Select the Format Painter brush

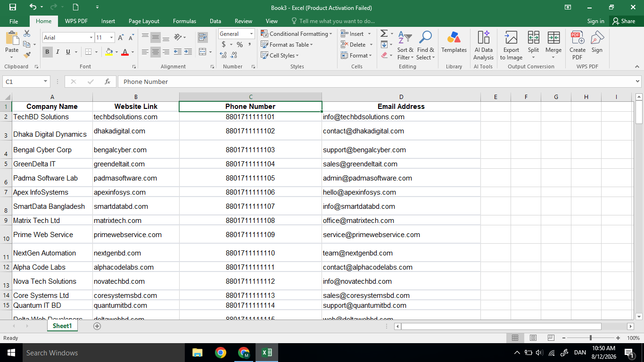point(27,55)
